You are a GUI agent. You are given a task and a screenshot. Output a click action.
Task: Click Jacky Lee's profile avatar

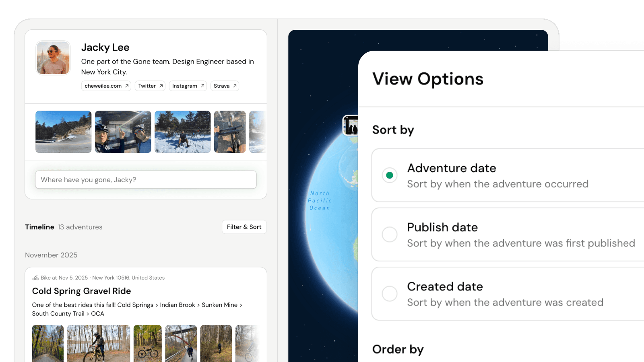coord(53,58)
